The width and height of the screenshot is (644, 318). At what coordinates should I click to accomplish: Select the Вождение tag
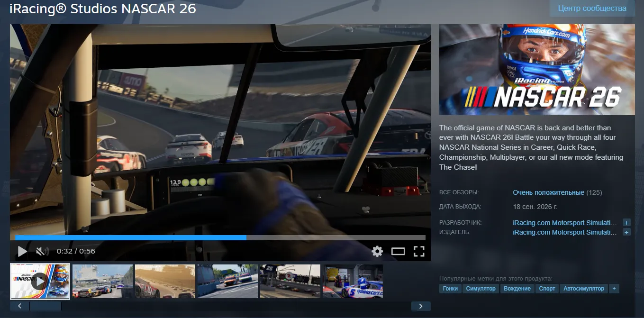point(517,289)
